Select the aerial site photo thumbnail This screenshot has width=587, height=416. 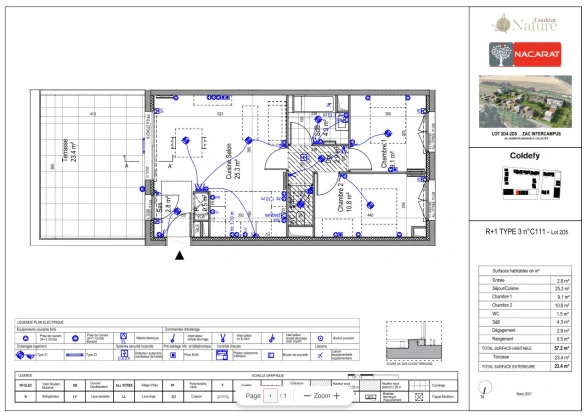click(525, 101)
